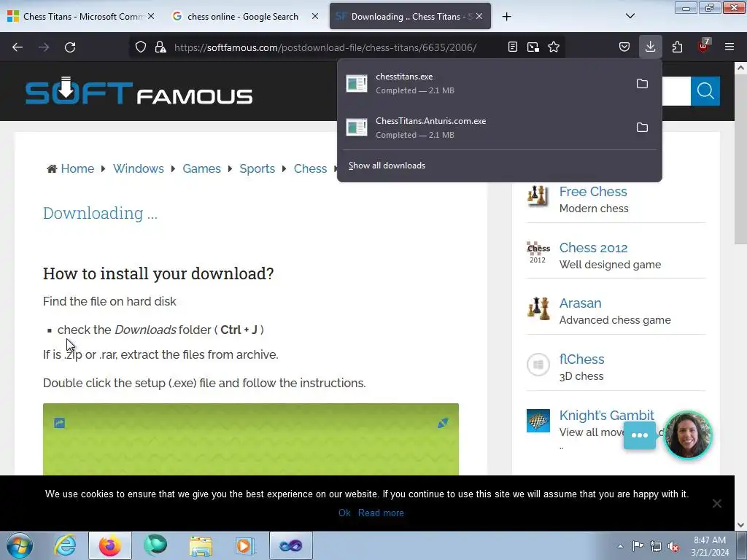
Task: Open the Pocket save icon
Action: [624, 47]
